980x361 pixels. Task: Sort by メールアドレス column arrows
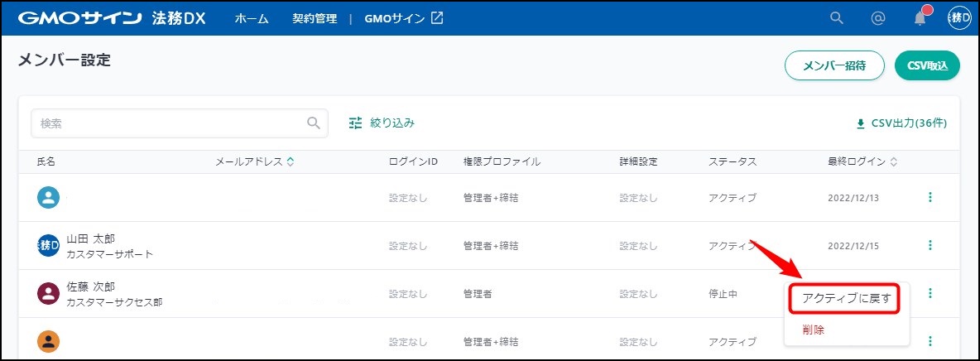point(291,161)
